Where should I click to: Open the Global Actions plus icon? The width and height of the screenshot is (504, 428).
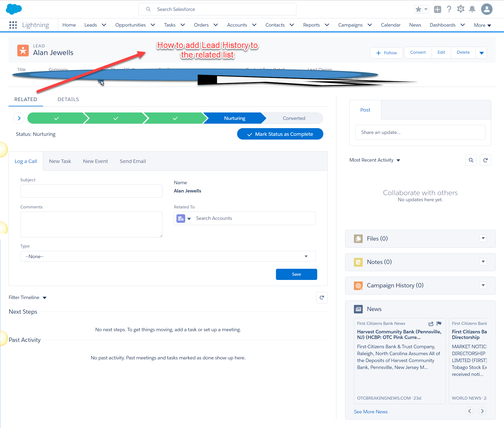pos(437,9)
